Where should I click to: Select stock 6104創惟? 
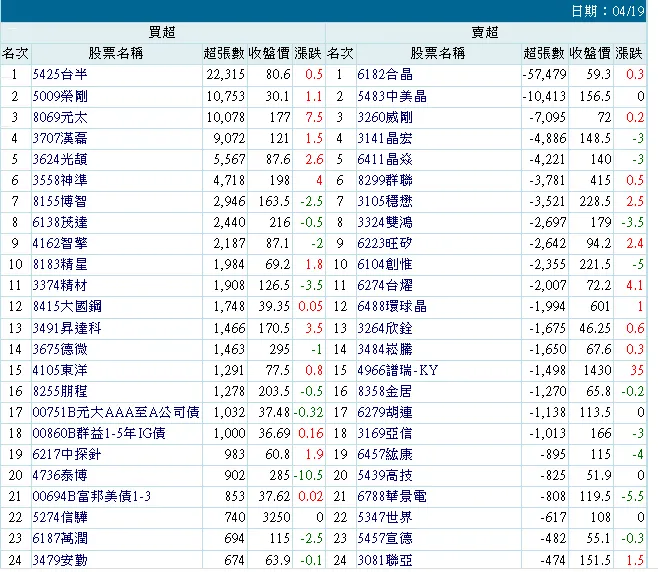pyautogui.click(x=385, y=264)
